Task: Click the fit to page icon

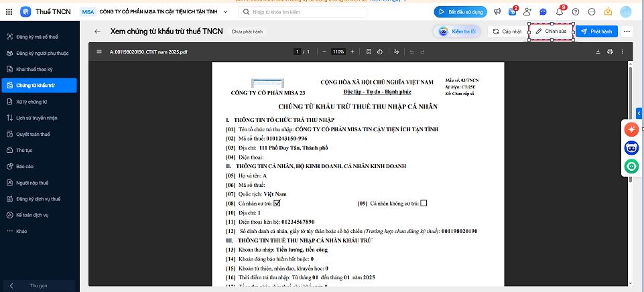Action: click(369, 52)
